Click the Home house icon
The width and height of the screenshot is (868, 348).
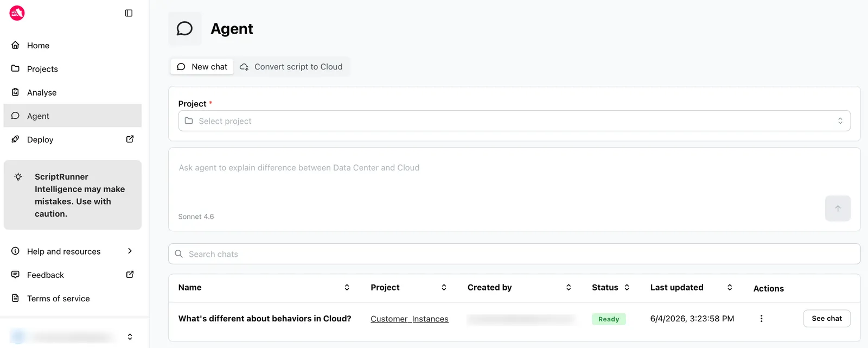pyautogui.click(x=15, y=45)
